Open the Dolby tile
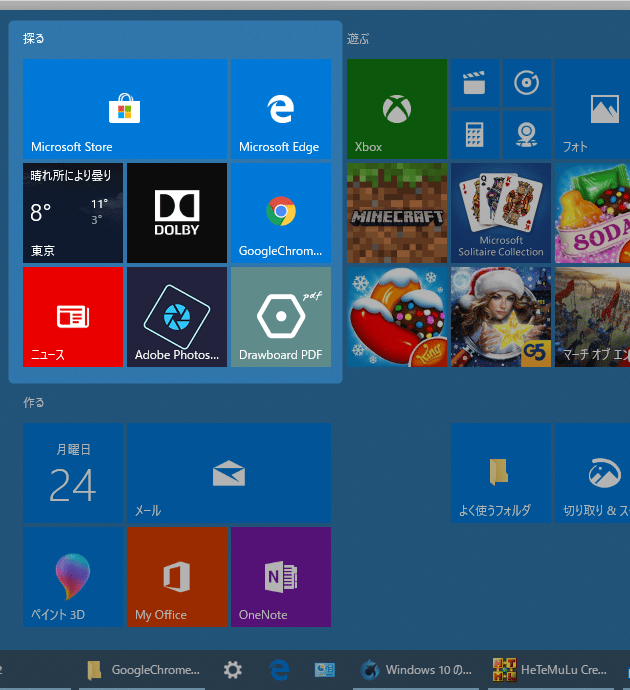 click(x=177, y=213)
